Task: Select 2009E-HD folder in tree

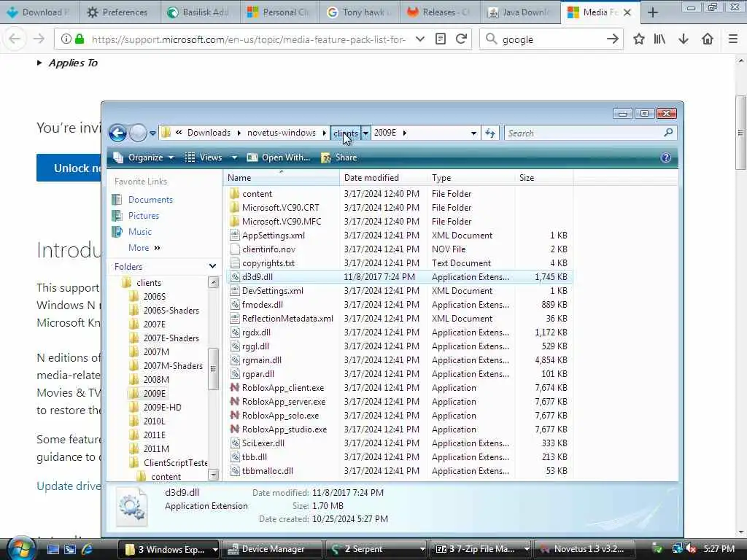Action: click(162, 408)
